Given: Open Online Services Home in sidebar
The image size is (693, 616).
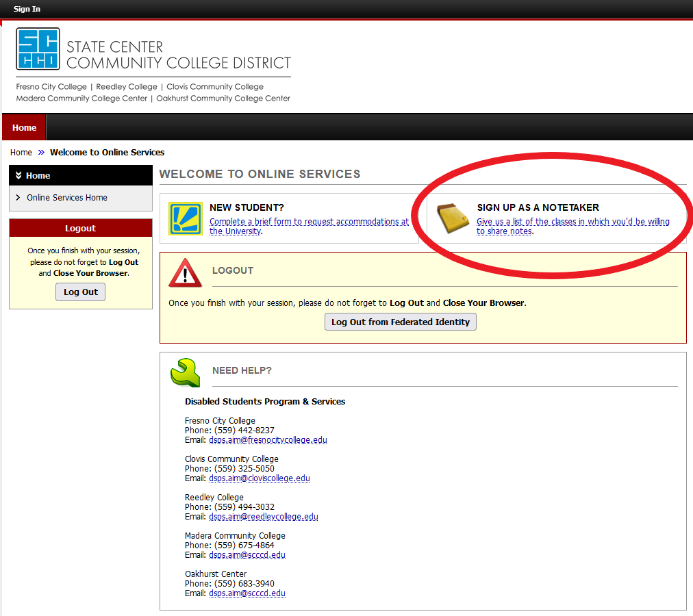Looking at the screenshot, I should pos(67,198).
